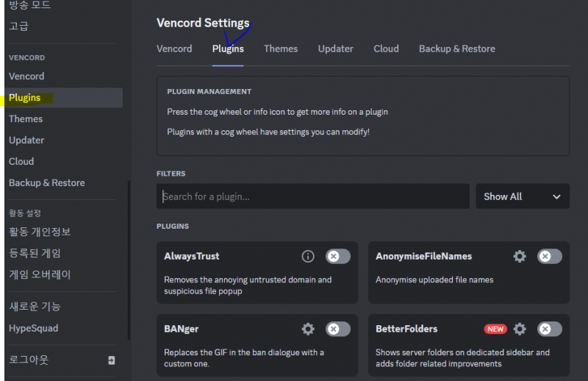This screenshot has height=381, width=588.
Task: Open 고급 settings in sidebar
Action: (19, 26)
